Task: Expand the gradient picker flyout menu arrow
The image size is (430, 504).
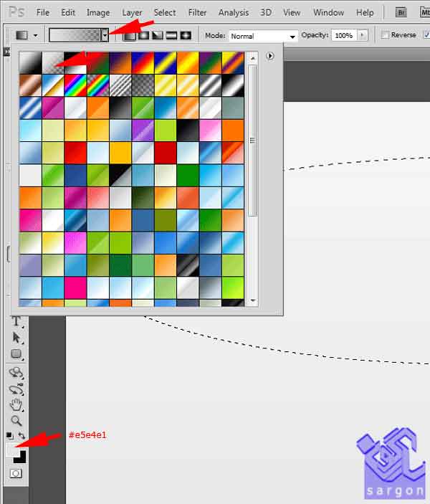Action: pos(270,56)
